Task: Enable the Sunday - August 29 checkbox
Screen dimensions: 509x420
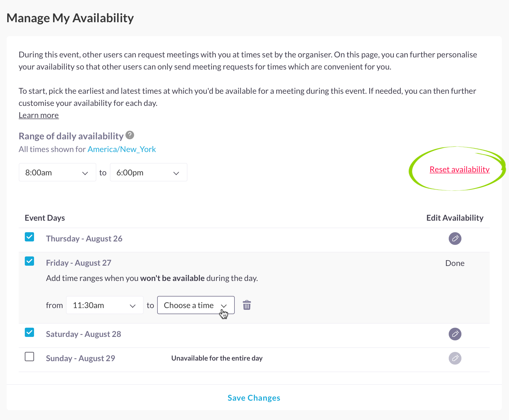Action: [x=29, y=357]
